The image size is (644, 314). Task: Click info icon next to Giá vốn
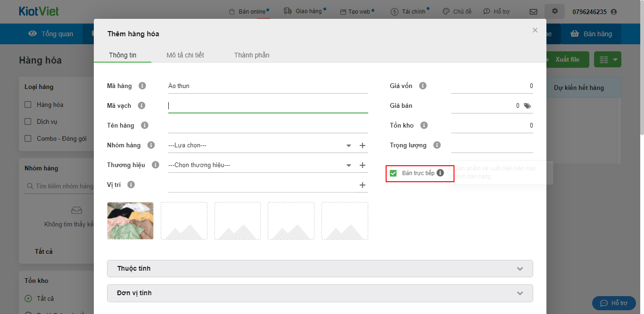tap(423, 86)
